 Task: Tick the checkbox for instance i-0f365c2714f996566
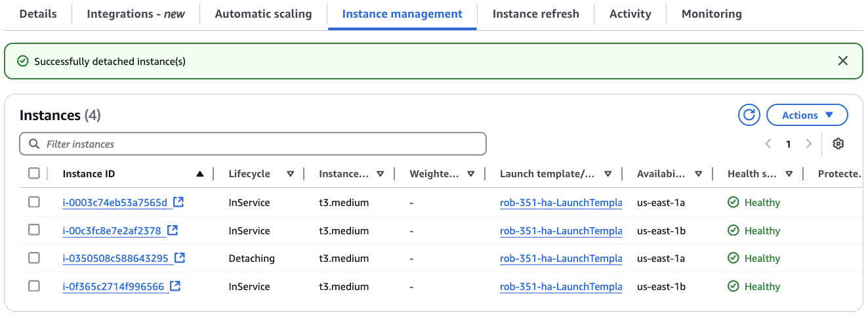34,287
